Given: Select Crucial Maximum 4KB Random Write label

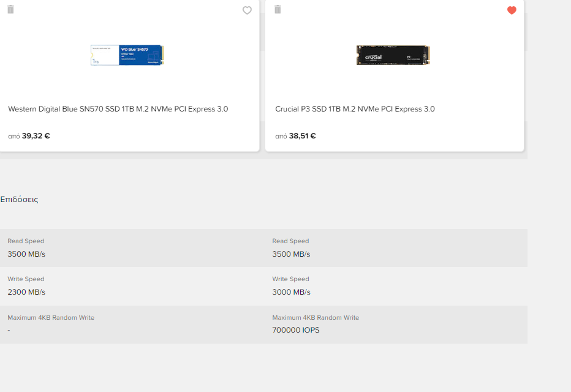Looking at the screenshot, I should (x=316, y=317).
